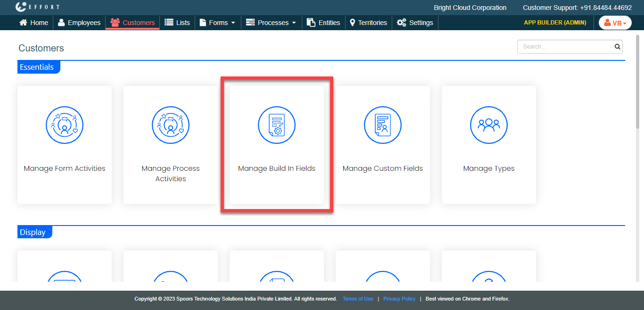This screenshot has height=310, width=644.
Task: Open the Lists menu item
Action: 177,23
